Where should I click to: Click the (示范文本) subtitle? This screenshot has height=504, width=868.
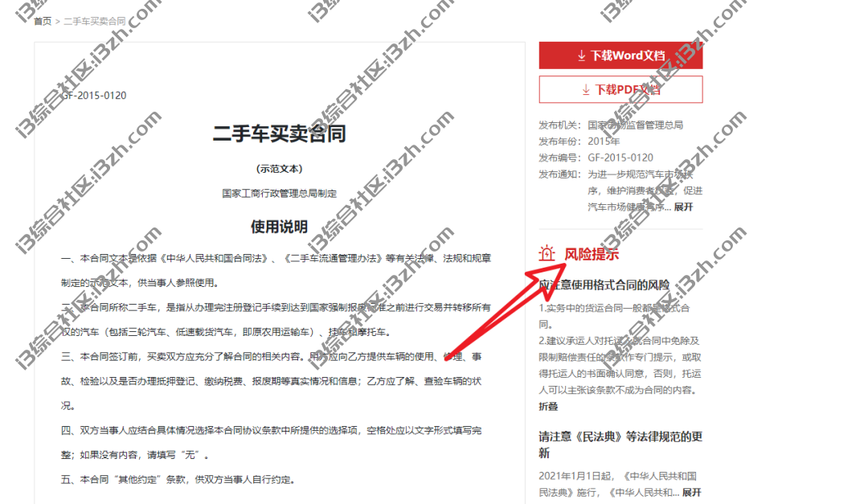(280, 168)
